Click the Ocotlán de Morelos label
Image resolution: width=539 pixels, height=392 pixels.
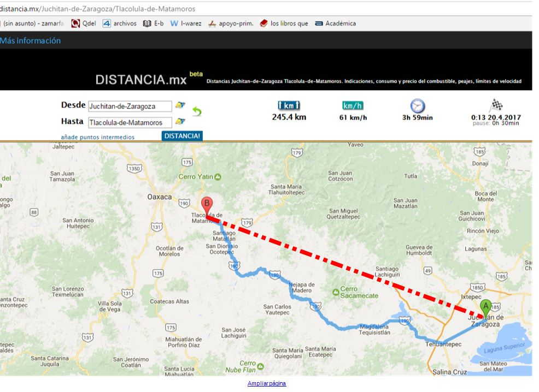click(169, 251)
